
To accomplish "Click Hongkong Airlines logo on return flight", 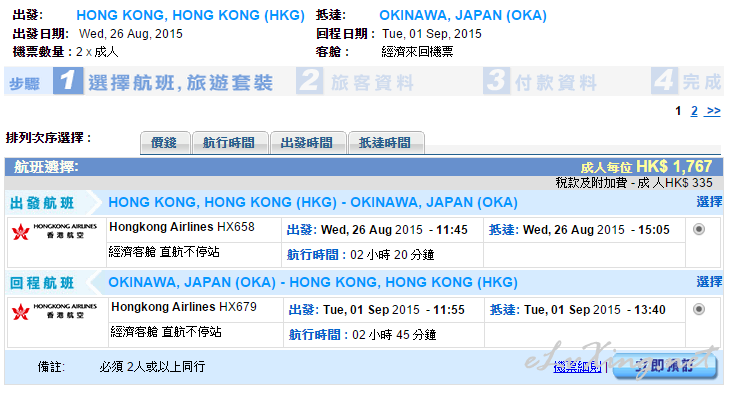I will coord(54,311).
